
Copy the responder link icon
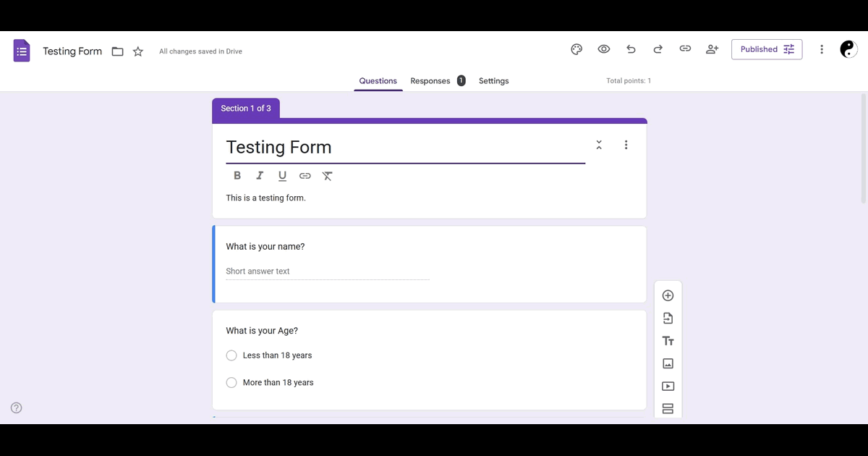point(685,49)
